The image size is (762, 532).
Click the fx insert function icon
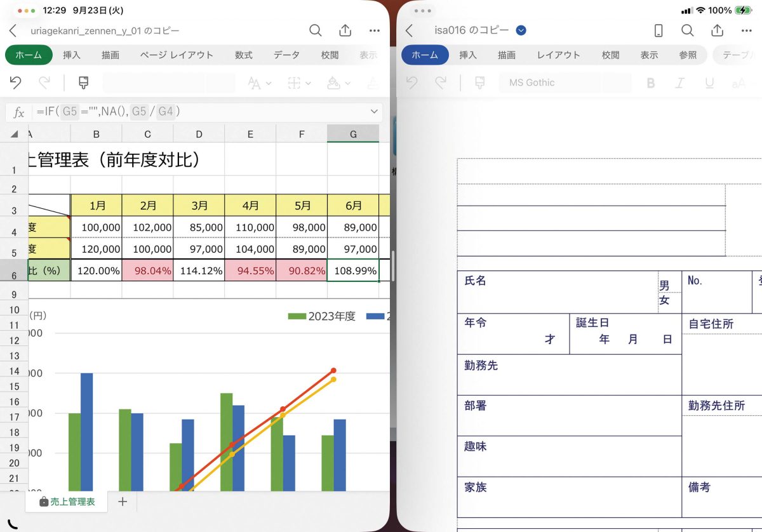pyautogui.click(x=19, y=112)
